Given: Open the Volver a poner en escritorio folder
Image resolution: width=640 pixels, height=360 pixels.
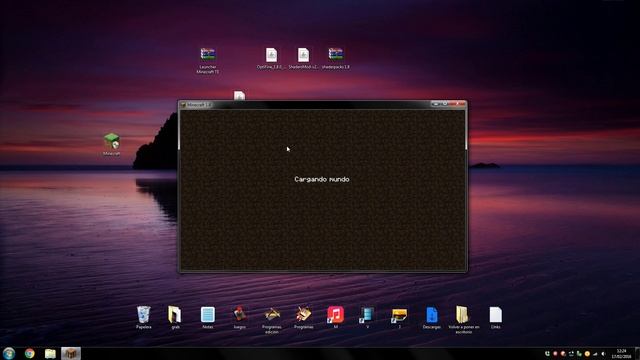Looking at the screenshot, I should [x=464, y=320].
